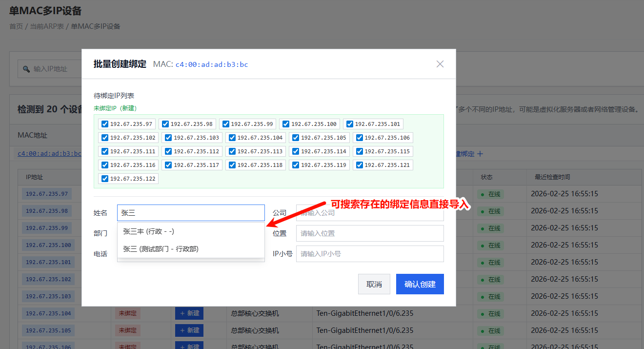The width and height of the screenshot is (644, 349).
Task: Focus the 位置 input field
Action: (369, 233)
